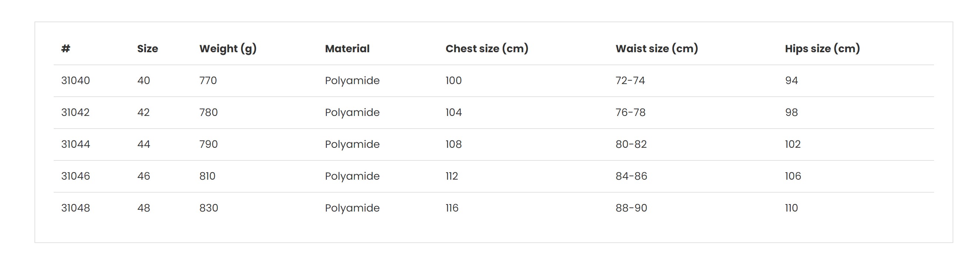Select product number 31040

pyautogui.click(x=75, y=81)
